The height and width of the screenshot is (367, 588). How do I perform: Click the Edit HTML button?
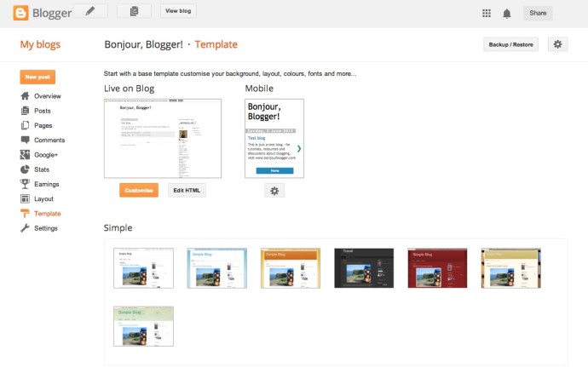(187, 191)
